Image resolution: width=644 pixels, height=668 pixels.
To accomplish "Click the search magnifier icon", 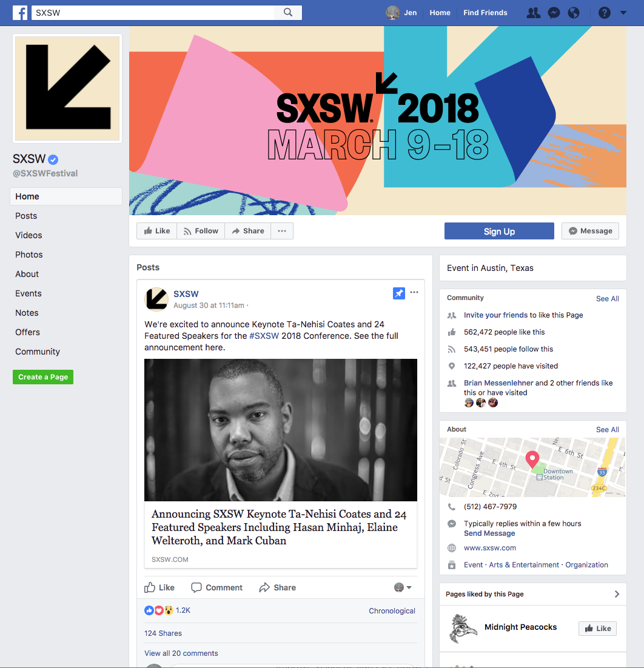I will 288,12.
